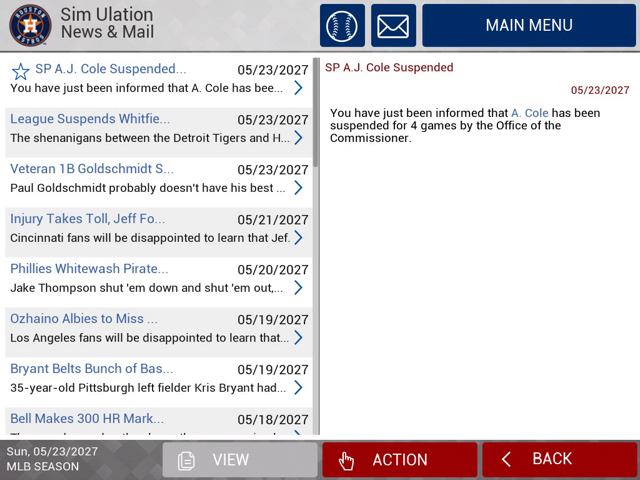Click the 'MLB SEASON' status label
Viewport: 640px width, 480px height.
coord(43,467)
